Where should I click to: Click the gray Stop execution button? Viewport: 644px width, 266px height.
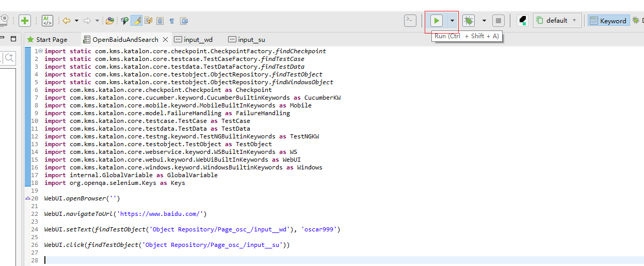click(498, 21)
